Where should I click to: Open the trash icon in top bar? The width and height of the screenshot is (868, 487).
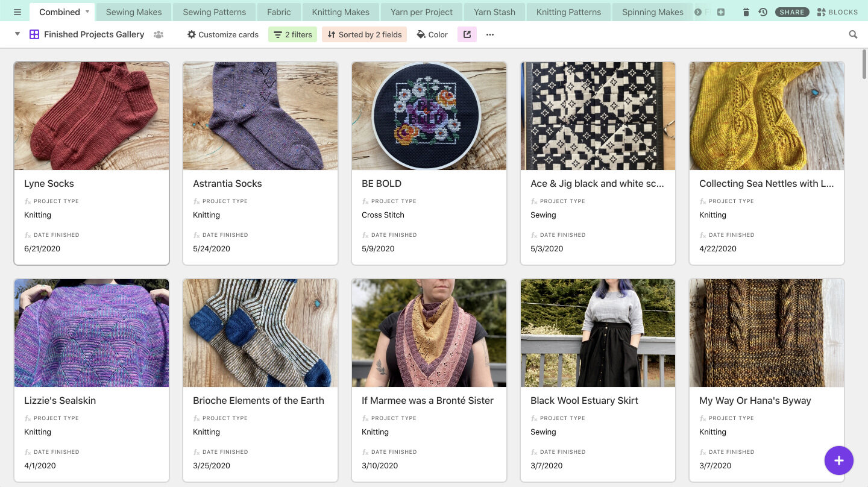(x=746, y=12)
